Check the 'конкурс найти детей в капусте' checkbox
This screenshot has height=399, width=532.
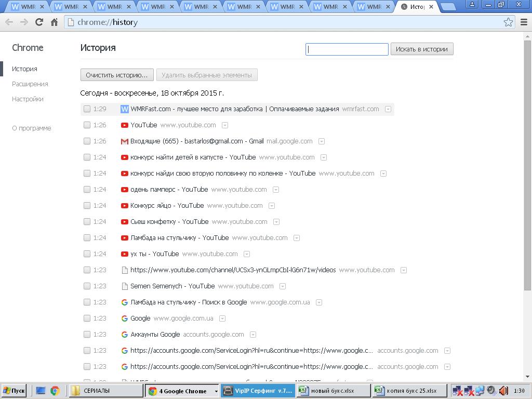[x=87, y=157]
